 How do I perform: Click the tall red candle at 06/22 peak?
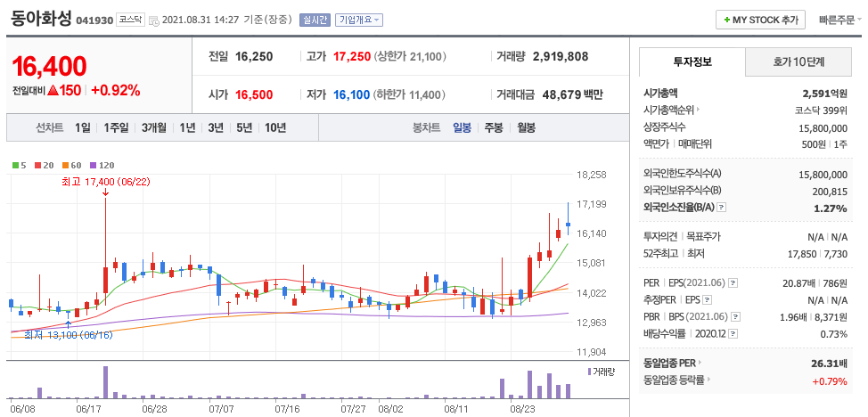[x=105, y=252]
